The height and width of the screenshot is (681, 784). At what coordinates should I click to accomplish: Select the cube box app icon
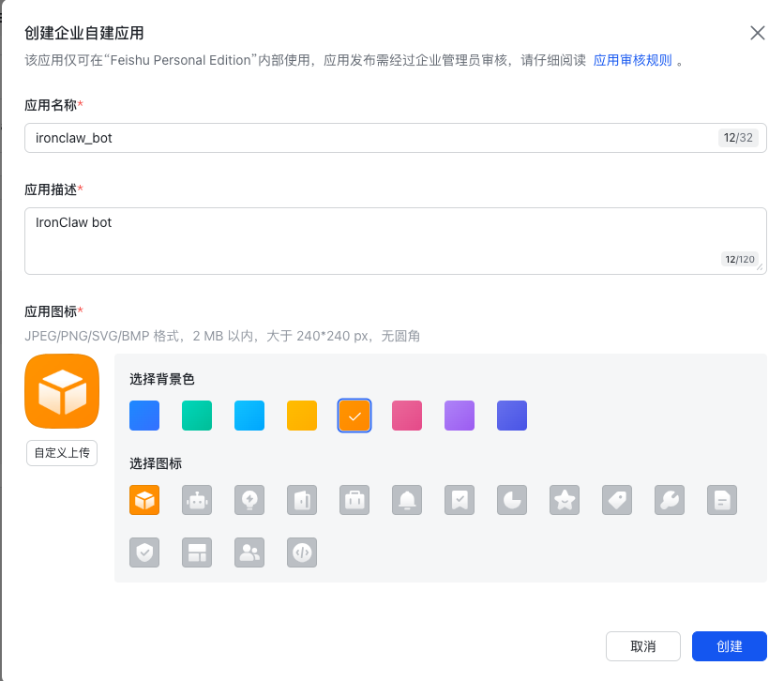[x=144, y=500]
